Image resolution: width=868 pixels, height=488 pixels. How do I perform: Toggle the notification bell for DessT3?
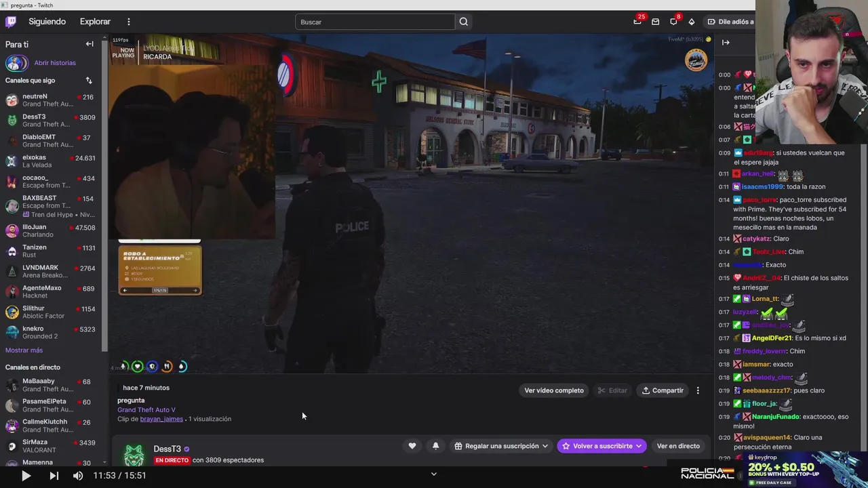pyautogui.click(x=435, y=446)
